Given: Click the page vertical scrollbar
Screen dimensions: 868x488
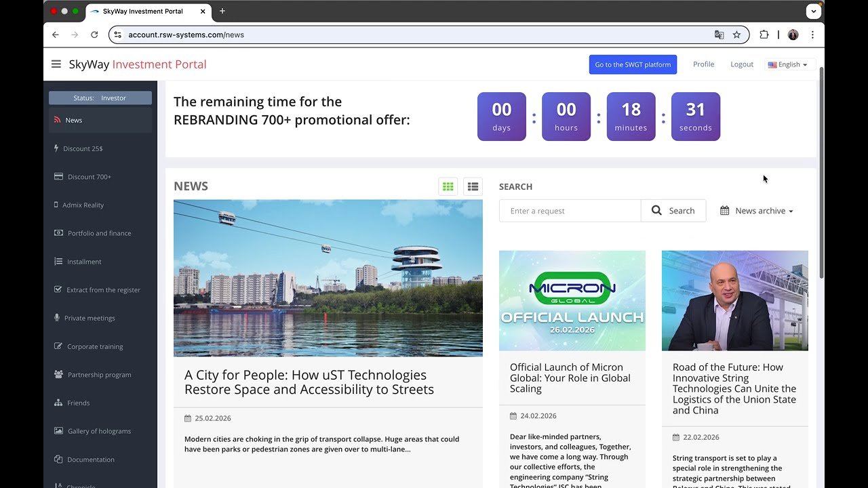Looking at the screenshot, I should point(822,173).
